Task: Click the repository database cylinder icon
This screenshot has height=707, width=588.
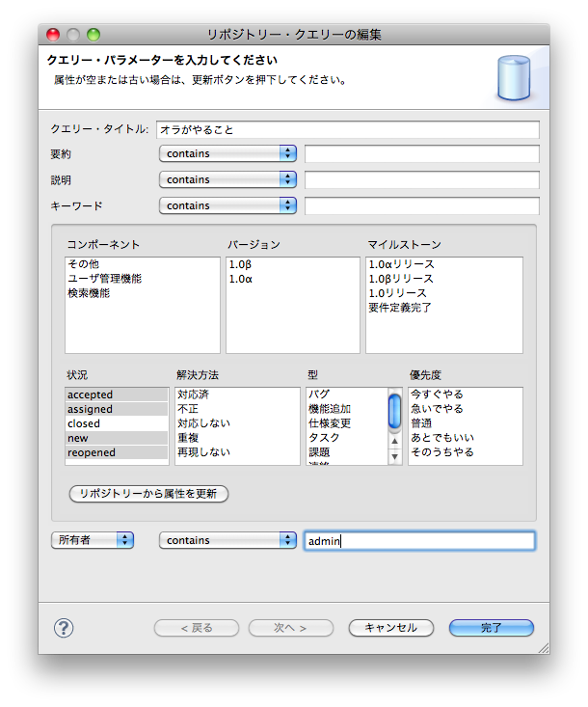Action: [x=513, y=79]
